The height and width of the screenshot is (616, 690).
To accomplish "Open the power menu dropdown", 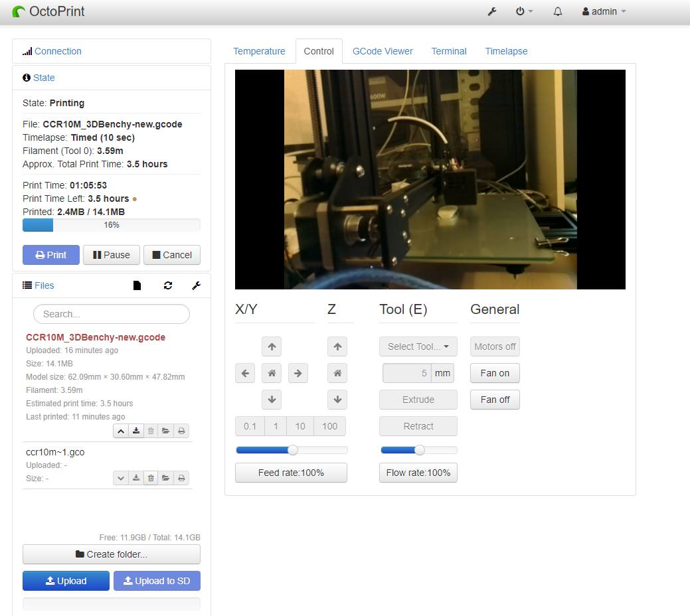I will pos(522,11).
